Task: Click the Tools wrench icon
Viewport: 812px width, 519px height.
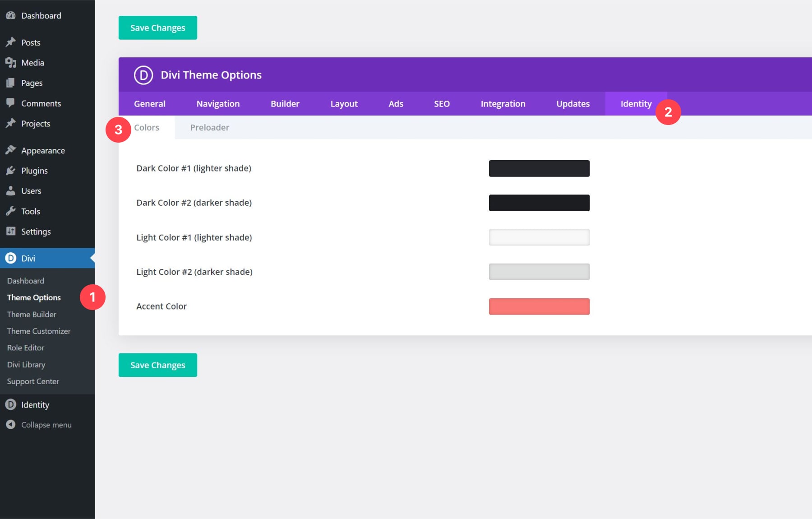Action: tap(11, 211)
